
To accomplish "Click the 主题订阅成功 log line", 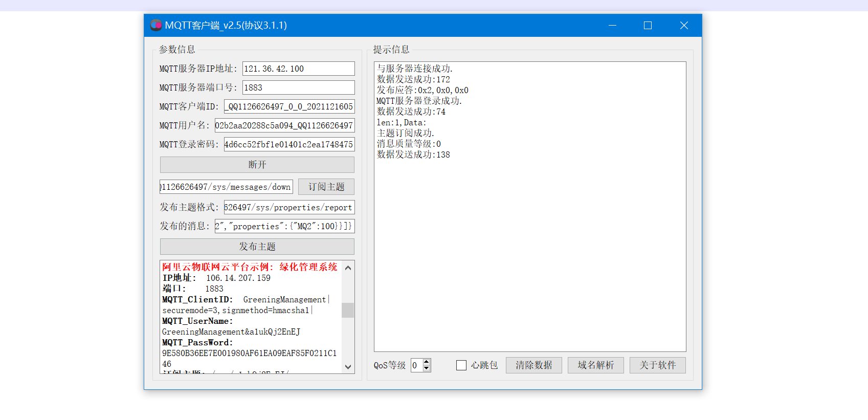I will click(x=406, y=133).
